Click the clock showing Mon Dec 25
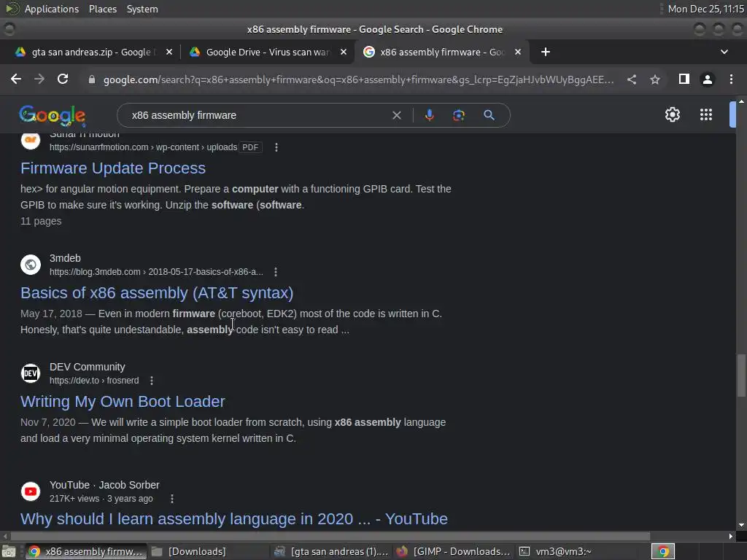This screenshot has width=747, height=560. [705, 9]
